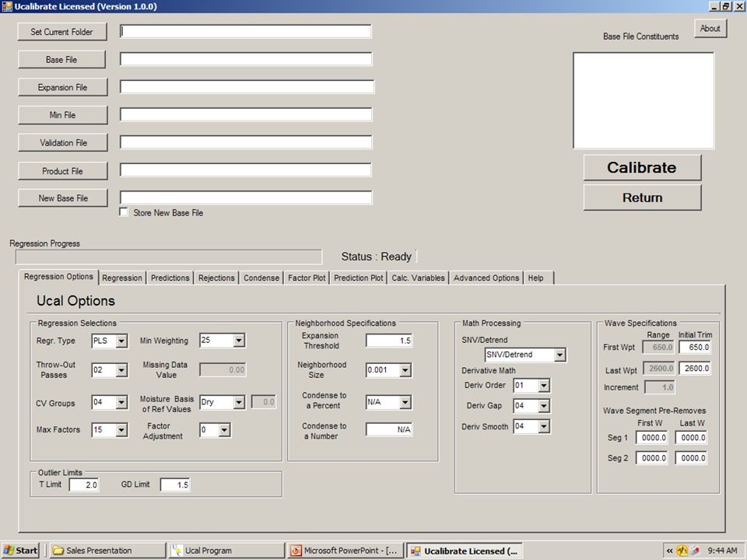Switch to Ucal Program in taskbar
747x560 pixels.
point(226,551)
